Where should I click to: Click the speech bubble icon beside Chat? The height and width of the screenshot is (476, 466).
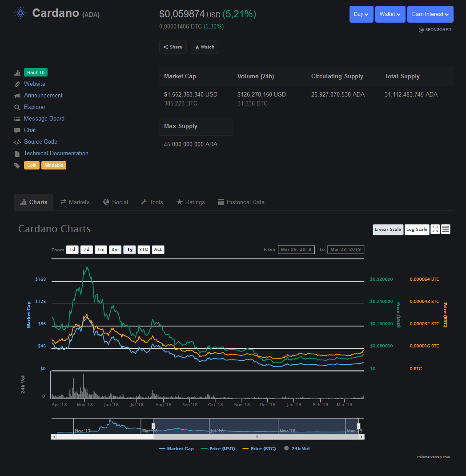(17, 130)
